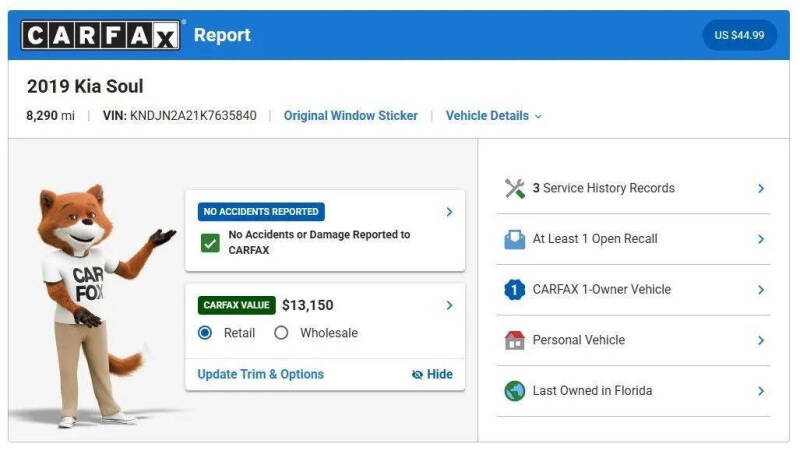
Task: Click the green checkmark for no accidents
Action: click(x=210, y=243)
